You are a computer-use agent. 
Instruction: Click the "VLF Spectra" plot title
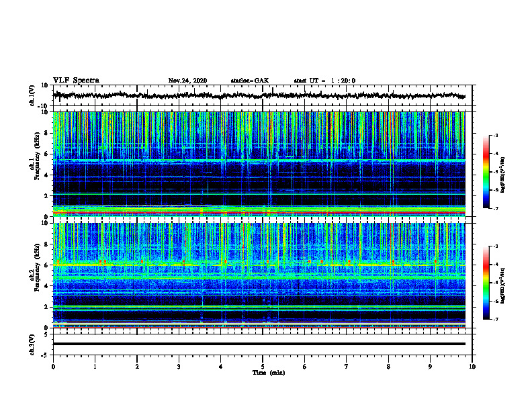76,81
